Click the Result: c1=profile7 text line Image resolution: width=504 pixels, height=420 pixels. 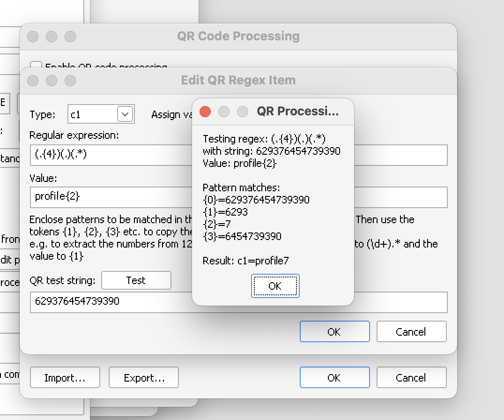[245, 261]
